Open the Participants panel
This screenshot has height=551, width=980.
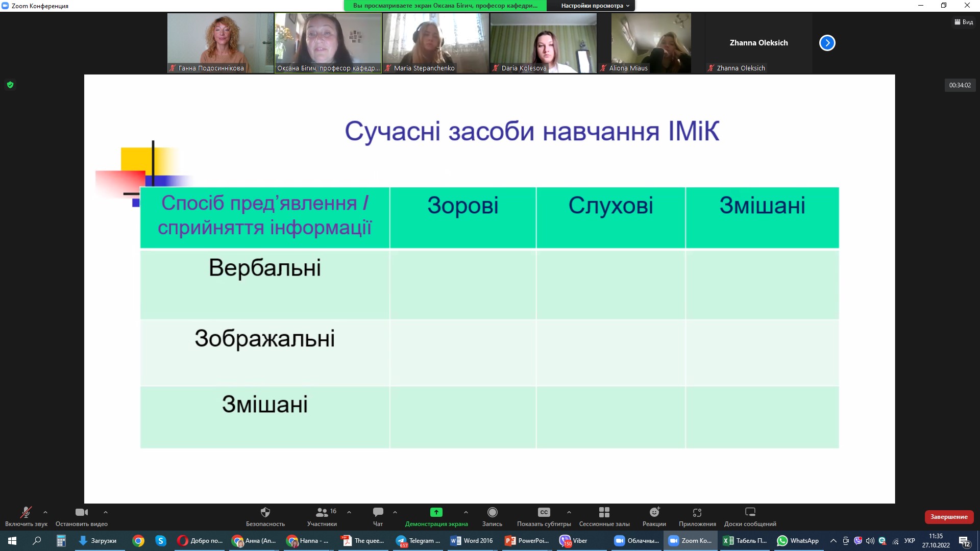pos(322,512)
